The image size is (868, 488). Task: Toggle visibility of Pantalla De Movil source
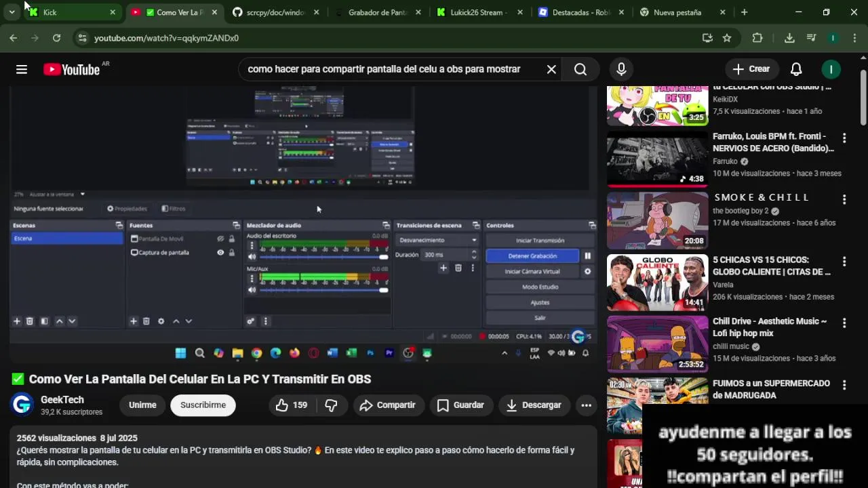point(220,239)
